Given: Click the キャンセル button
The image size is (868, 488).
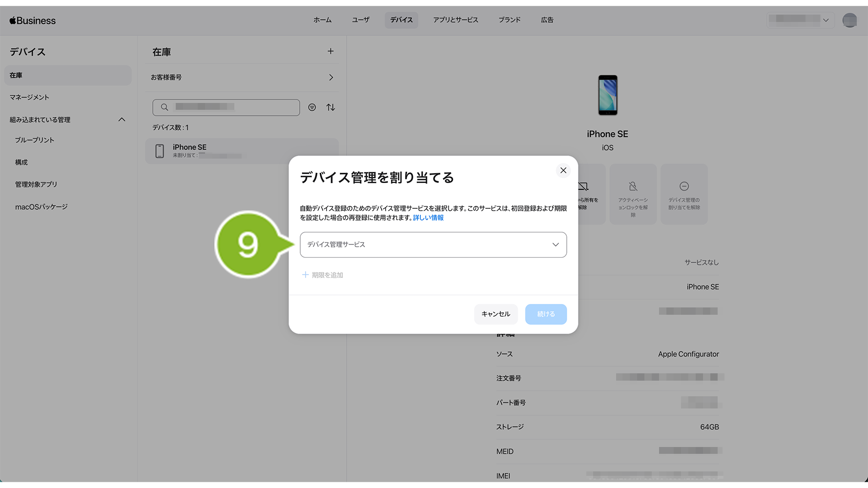Looking at the screenshot, I should click(496, 314).
